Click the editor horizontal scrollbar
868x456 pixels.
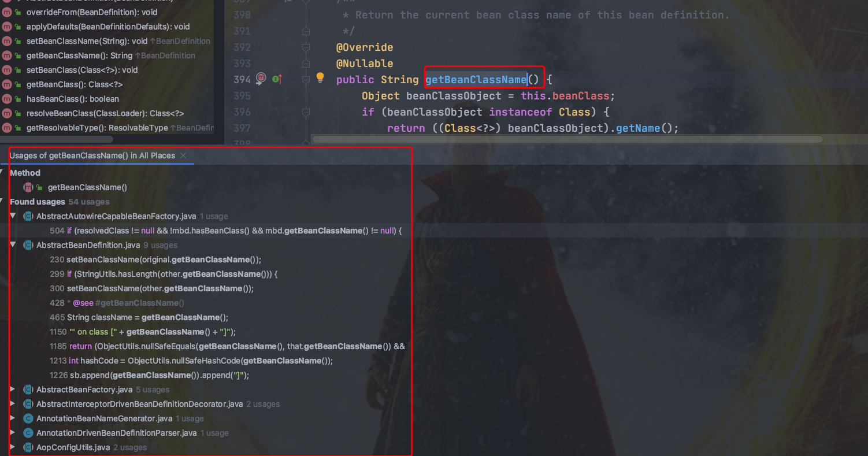(566, 139)
